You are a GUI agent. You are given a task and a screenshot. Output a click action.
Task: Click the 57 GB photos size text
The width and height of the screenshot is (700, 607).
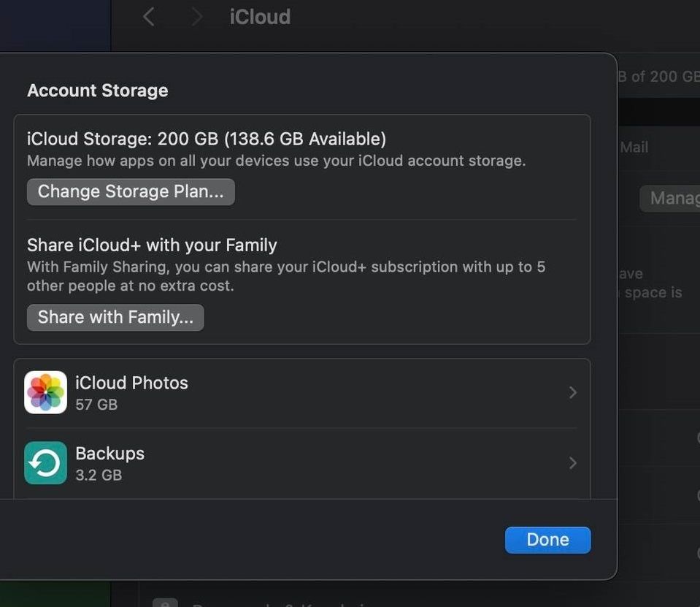[x=96, y=404]
